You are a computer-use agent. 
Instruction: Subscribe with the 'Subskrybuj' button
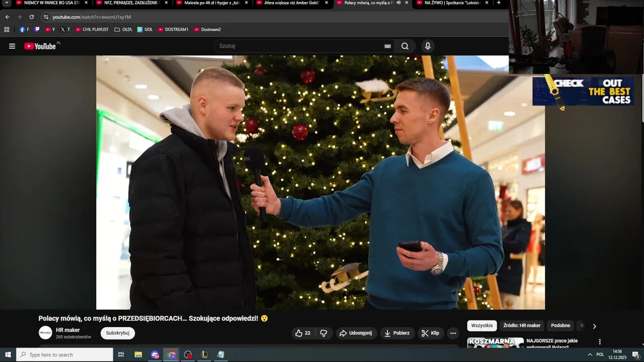click(x=118, y=333)
